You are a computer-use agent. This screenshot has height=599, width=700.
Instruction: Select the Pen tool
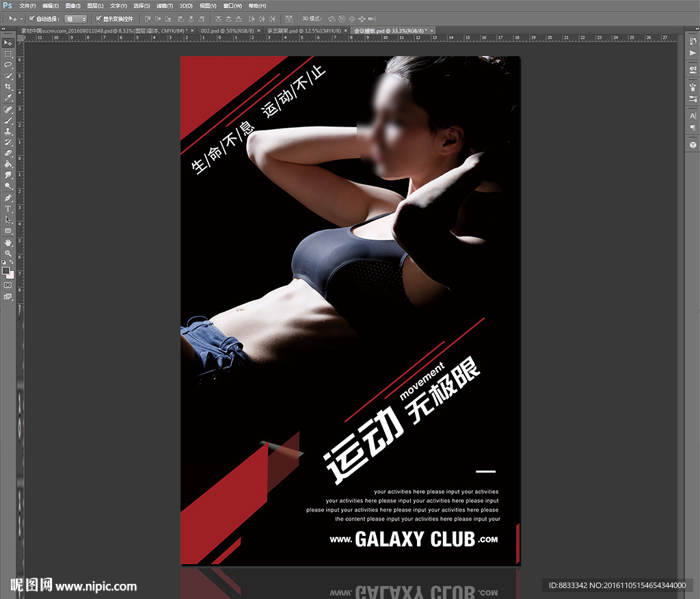8,198
